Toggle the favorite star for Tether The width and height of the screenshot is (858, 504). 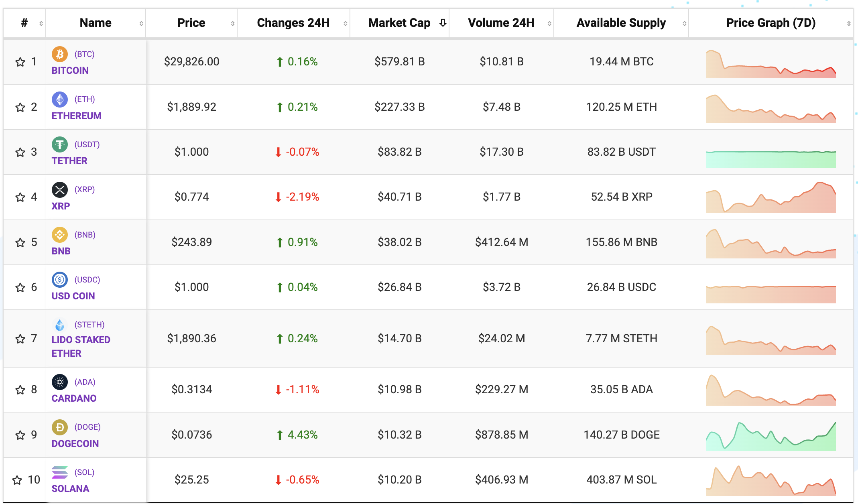pos(20,152)
